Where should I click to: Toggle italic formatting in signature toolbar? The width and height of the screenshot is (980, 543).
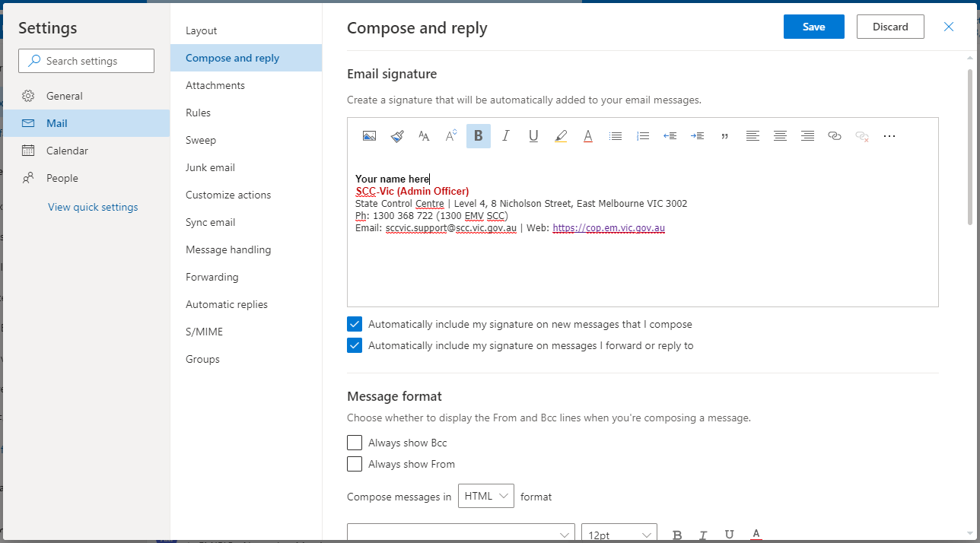(506, 136)
